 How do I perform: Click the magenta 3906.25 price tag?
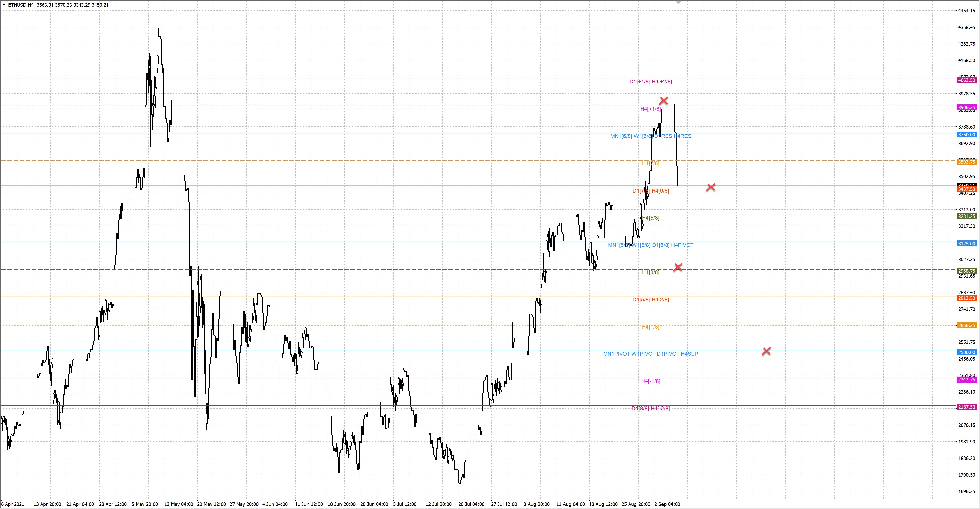click(966, 108)
